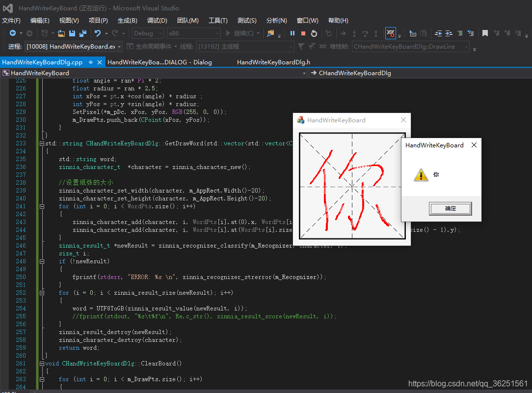Click the handwriting drawing canvas
The width and height of the screenshot is (532, 393).
tap(352, 186)
